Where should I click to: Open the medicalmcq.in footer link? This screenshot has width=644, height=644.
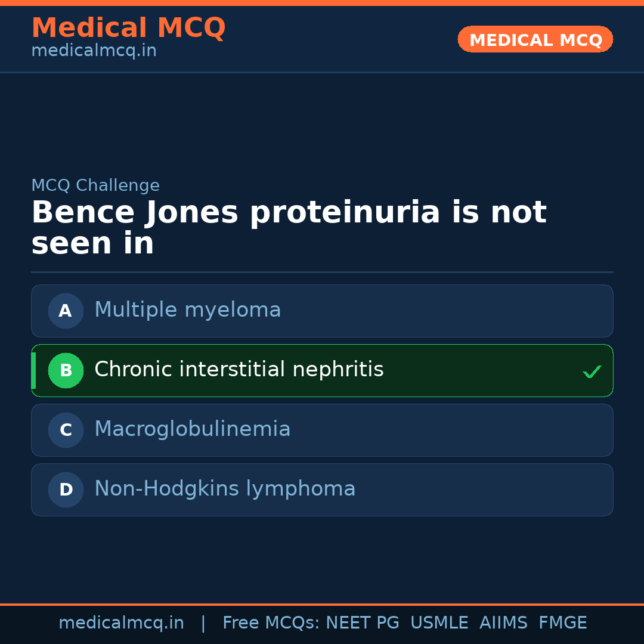121,623
